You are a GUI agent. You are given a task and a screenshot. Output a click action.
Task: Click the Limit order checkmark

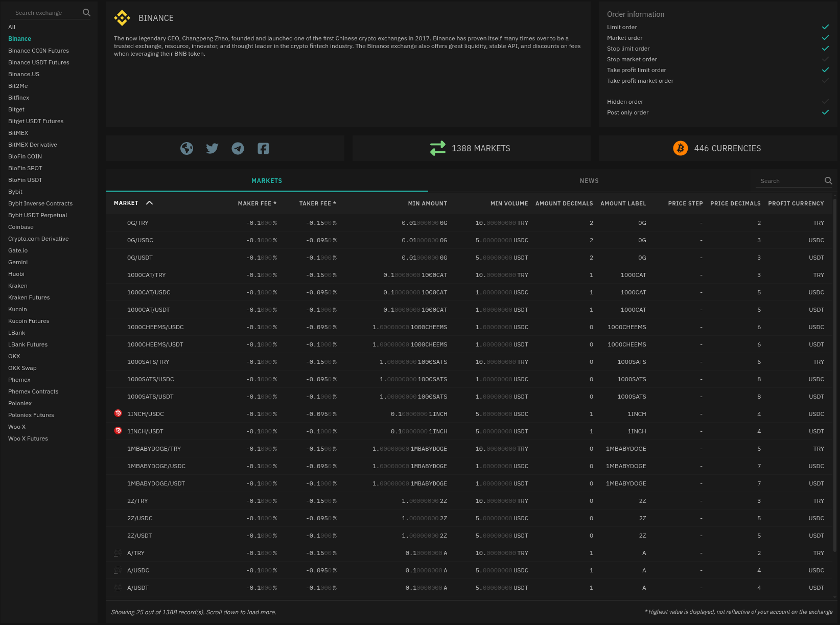coord(825,27)
